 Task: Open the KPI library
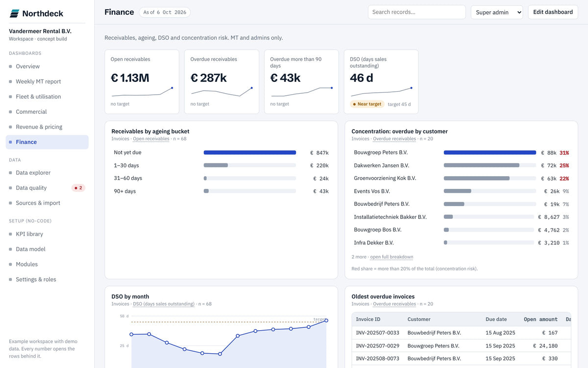tap(47, 234)
